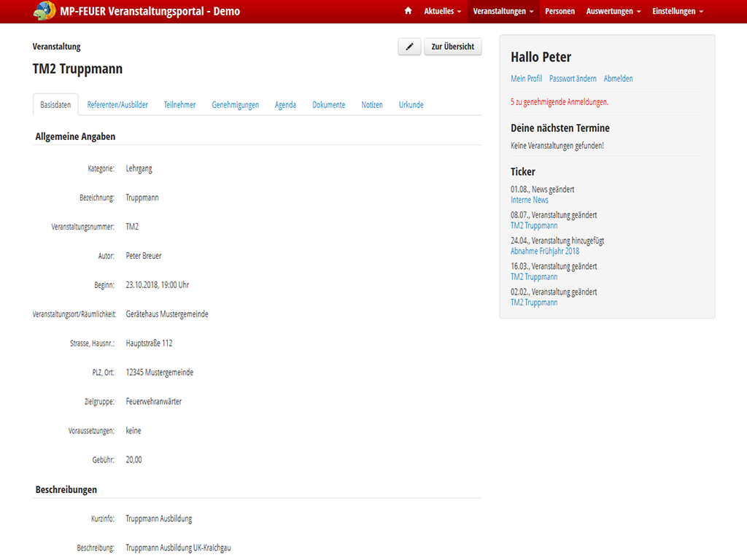
Task: Log out via the Abmelden link
Action: click(x=618, y=79)
